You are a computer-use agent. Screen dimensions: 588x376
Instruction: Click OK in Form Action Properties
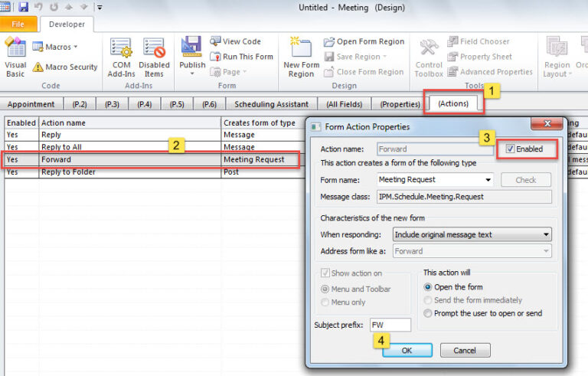(x=407, y=351)
